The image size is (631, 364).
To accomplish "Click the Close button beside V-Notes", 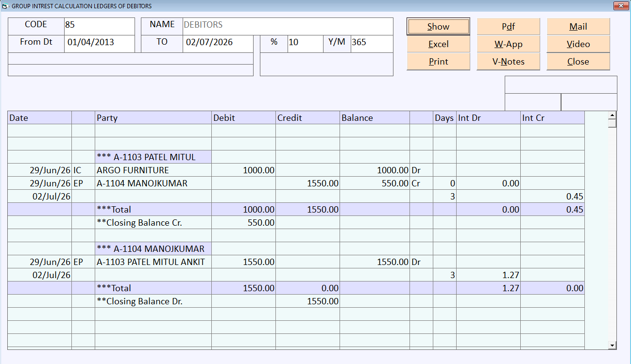I will [x=578, y=62].
